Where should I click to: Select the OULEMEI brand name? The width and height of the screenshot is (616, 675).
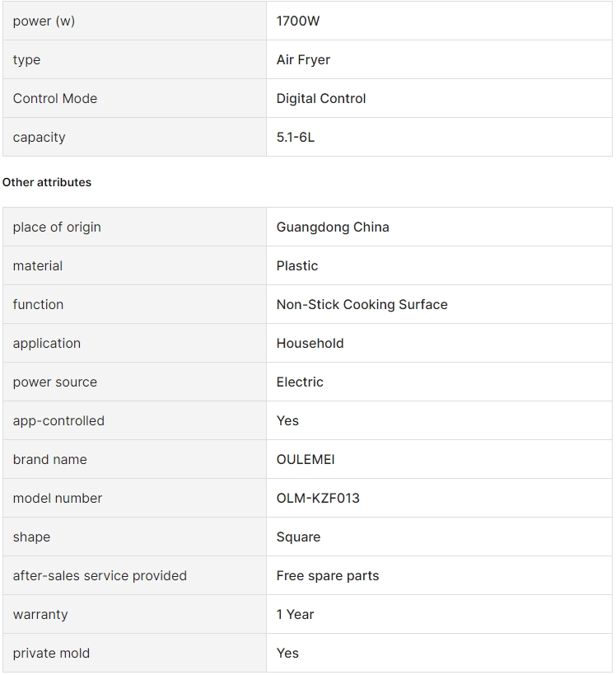pos(306,460)
